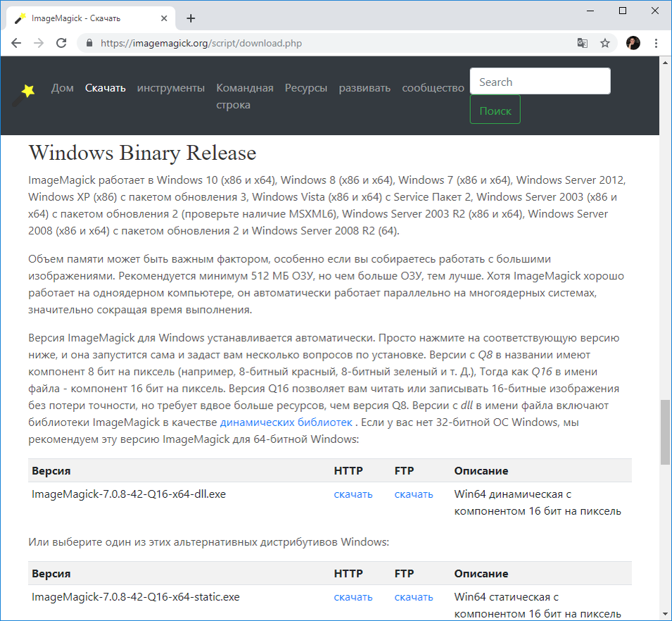Viewport: 672px width, 621px height.
Task: Click the first table's Описание header
Action: [x=481, y=471]
